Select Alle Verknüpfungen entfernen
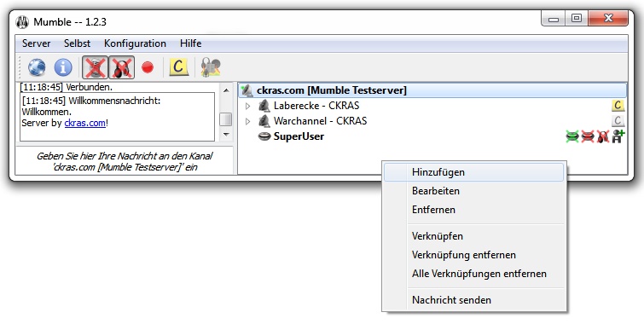The height and width of the screenshot is (324, 644). (474, 274)
